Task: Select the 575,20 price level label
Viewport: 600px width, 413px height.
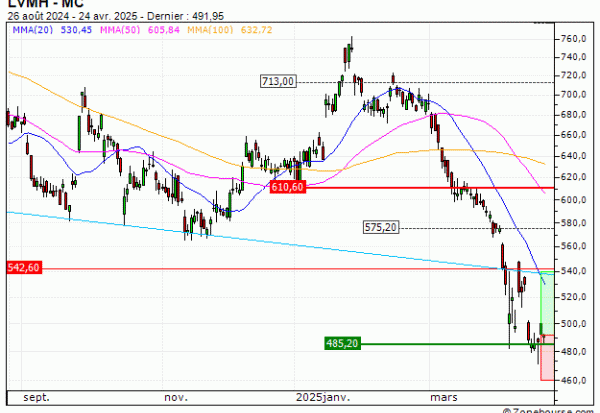Action: point(381,227)
